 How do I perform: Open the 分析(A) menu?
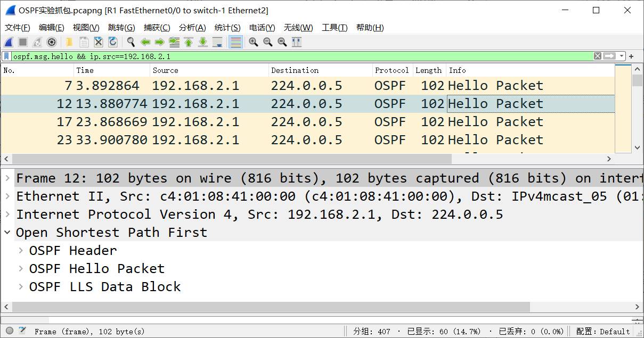192,28
